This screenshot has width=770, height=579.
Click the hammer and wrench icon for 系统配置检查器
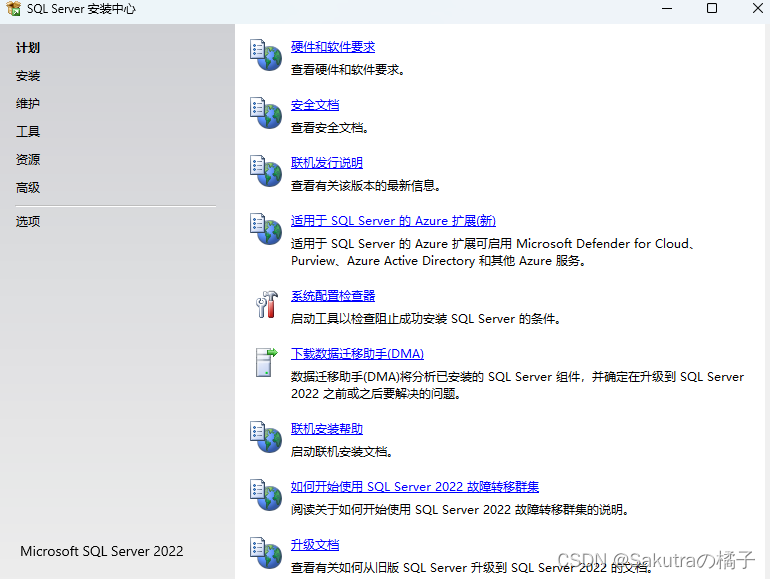point(267,304)
